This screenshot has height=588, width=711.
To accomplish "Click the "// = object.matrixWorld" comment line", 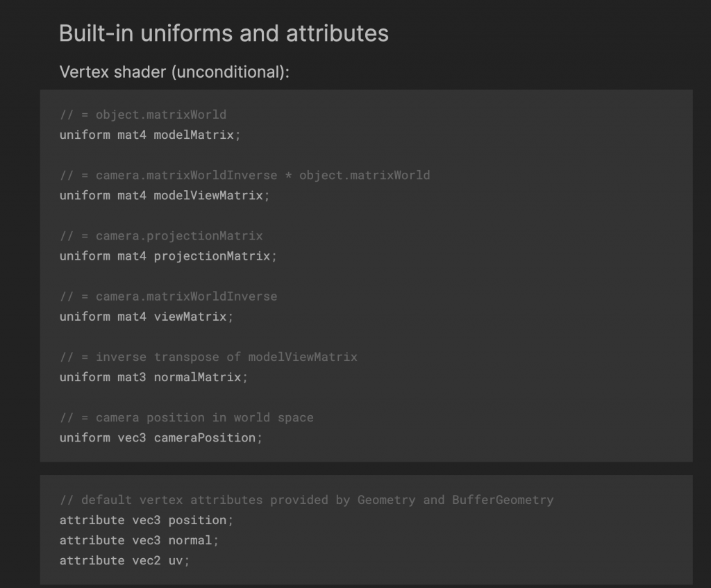I will click(x=143, y=115).
